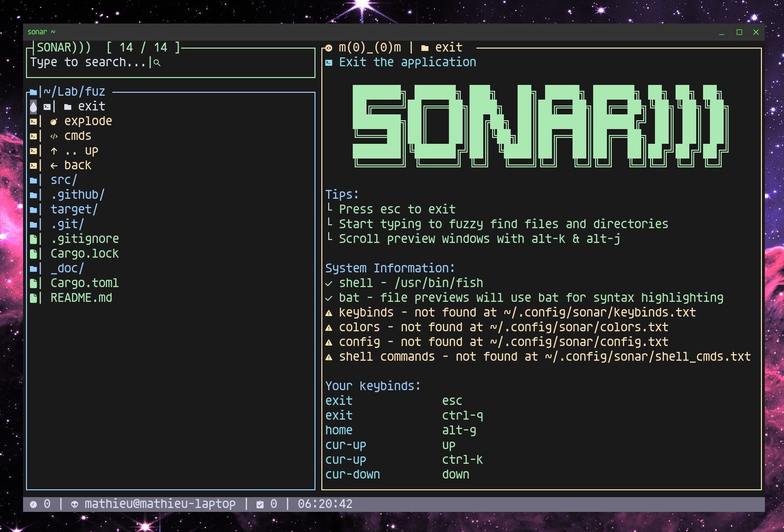Focus the 'Type to search...' input field
Screen dimensions: 784x532
coord(171,63)
